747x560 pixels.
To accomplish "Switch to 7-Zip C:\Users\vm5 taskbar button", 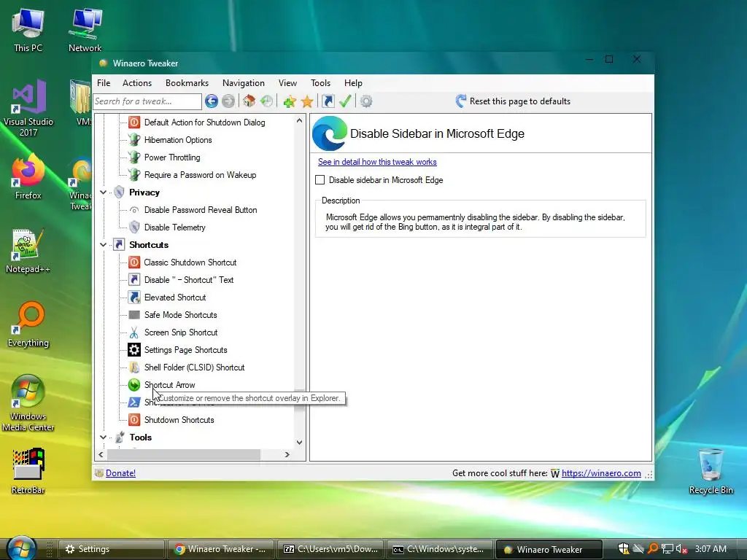I will click(x=330, y=549).
